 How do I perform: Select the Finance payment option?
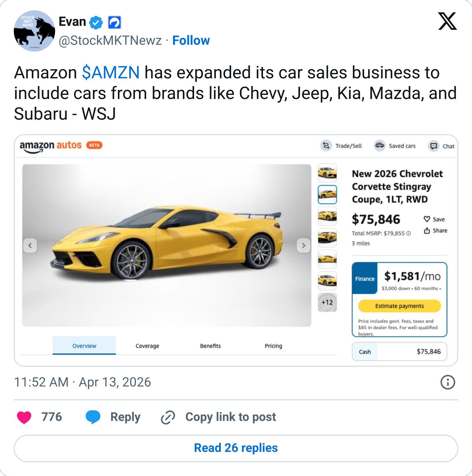[365, 278]
